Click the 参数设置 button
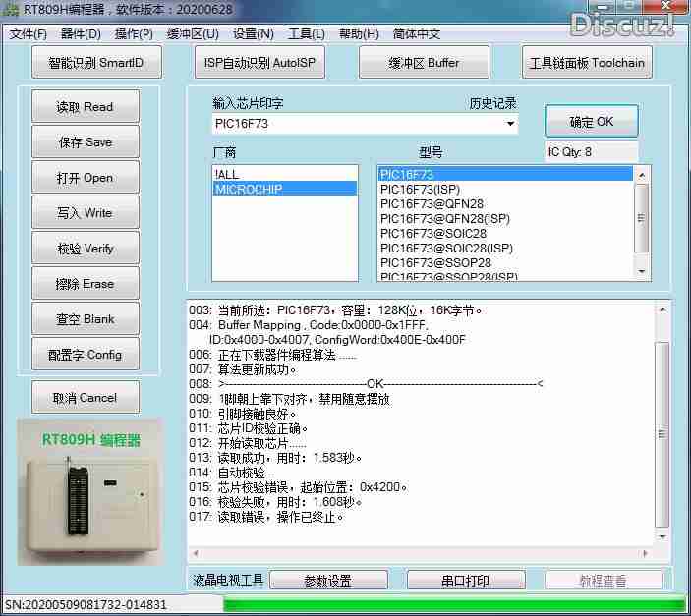The height and width of the screenshot is (616, 691). [328, 580]
